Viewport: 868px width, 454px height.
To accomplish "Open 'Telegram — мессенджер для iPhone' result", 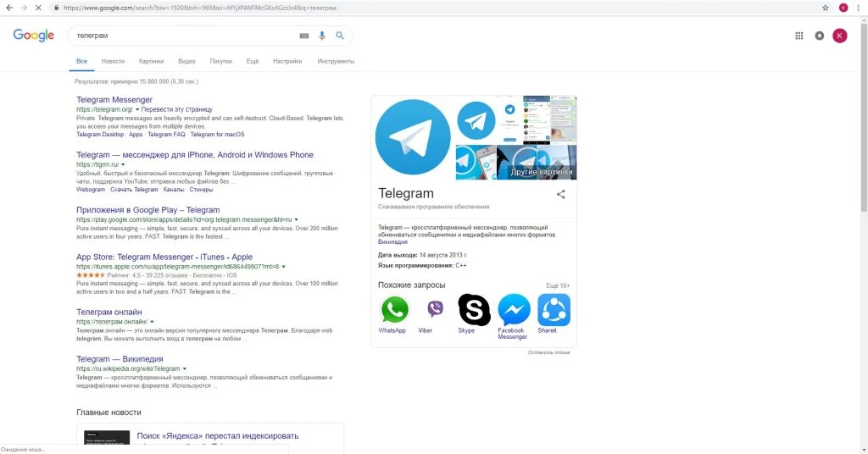I will 195,155.
